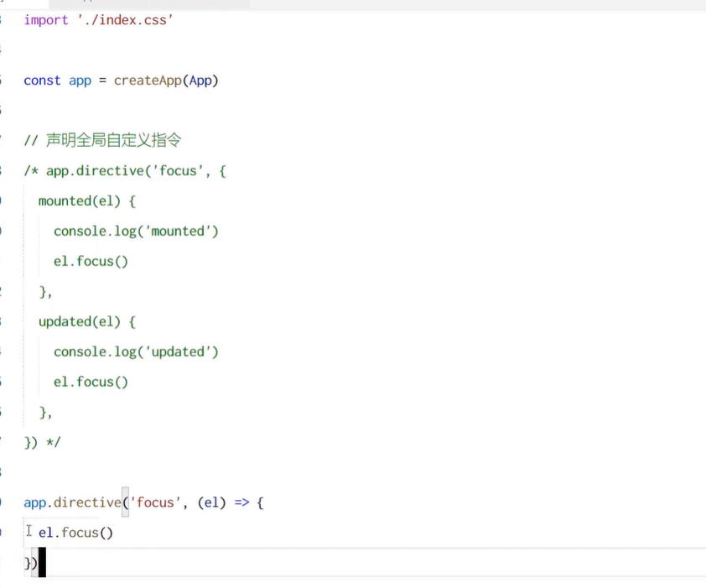
Task: Click 'el.focus()' under the updated hook
Action: [x=91, y=382]
